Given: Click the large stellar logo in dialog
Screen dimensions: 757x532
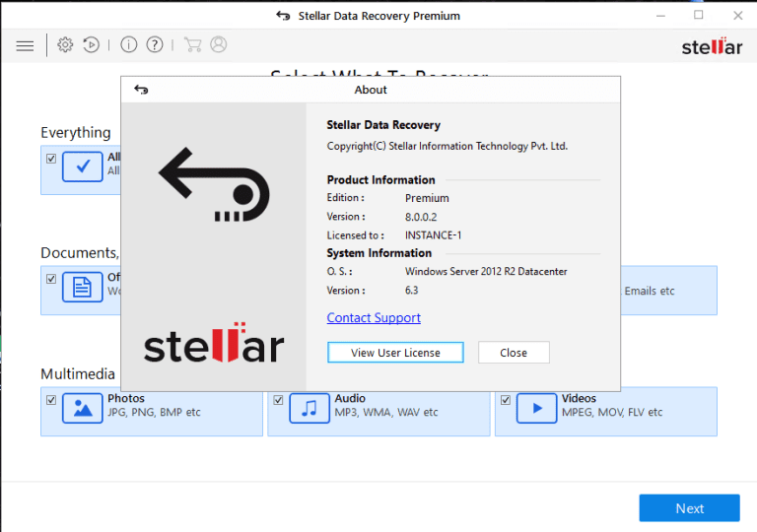Looking at the screenshot, I should pos(214,343).
